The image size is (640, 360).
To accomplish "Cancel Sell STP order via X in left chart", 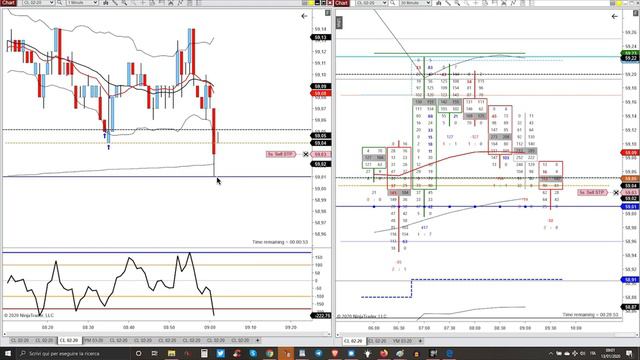I will click(x=306, y=154).
